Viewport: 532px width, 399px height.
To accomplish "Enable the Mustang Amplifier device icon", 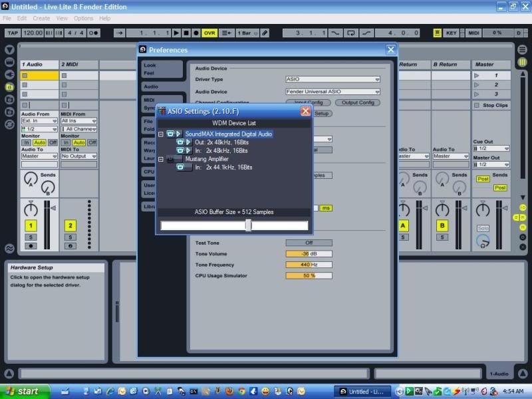I will point(171,160).
